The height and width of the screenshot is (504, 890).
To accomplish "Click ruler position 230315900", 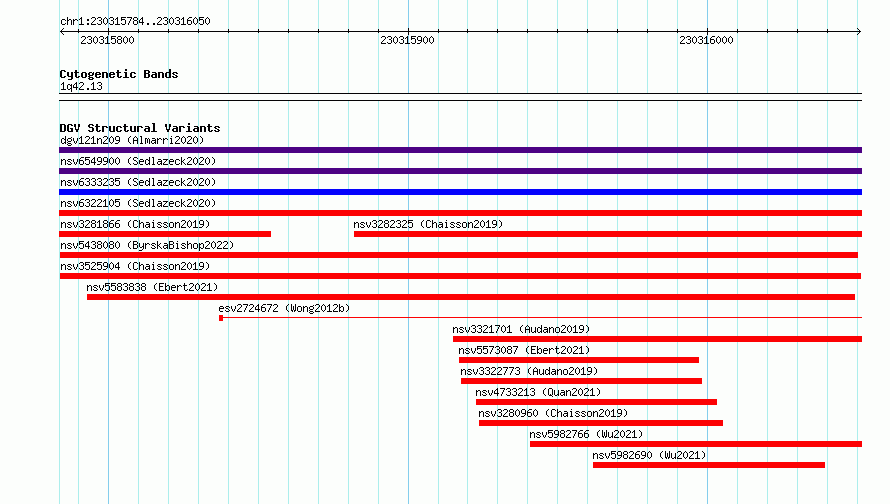I will 407,40.
